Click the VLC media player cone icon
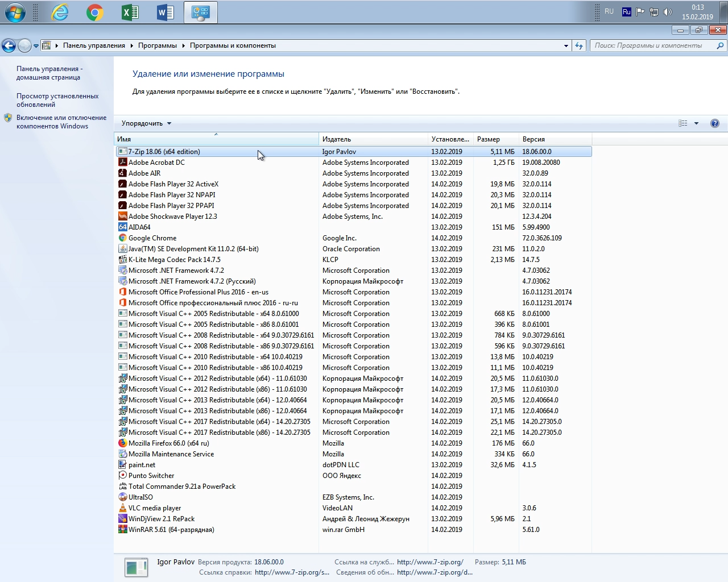 pos(122,508)
